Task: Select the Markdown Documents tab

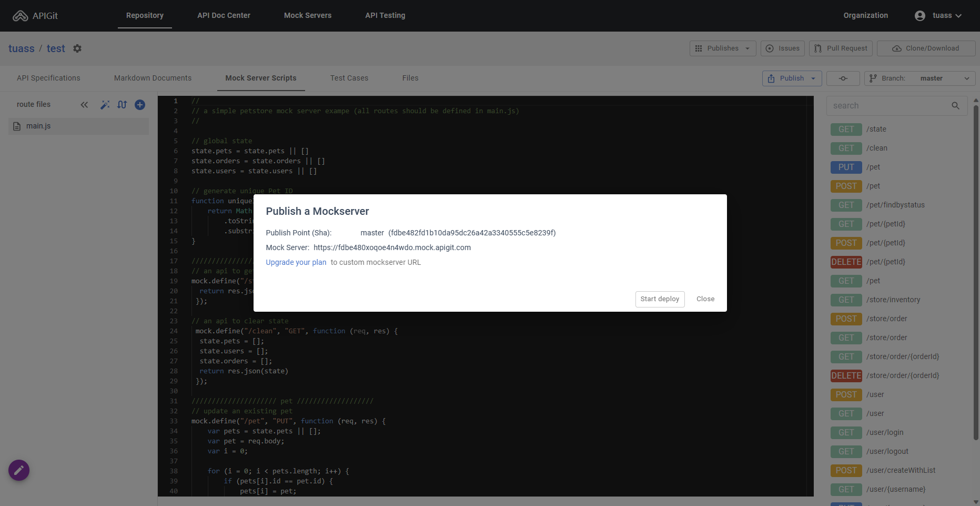Action: [153, 78]
